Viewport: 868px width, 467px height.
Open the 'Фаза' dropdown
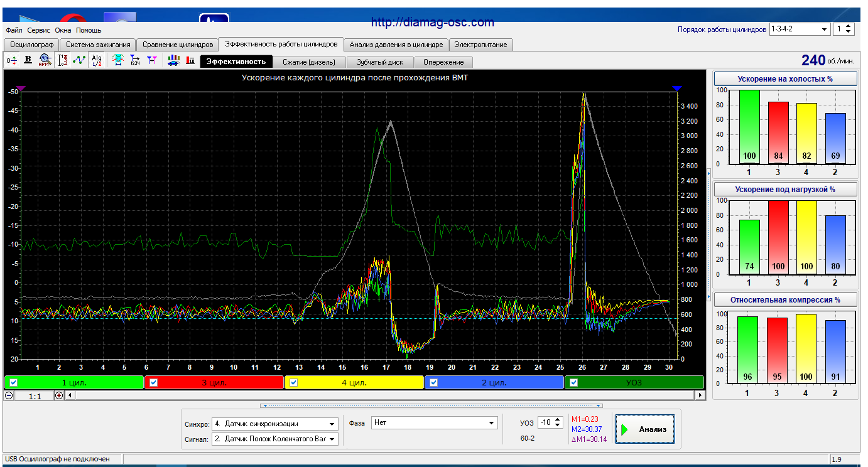coord(434,423)
